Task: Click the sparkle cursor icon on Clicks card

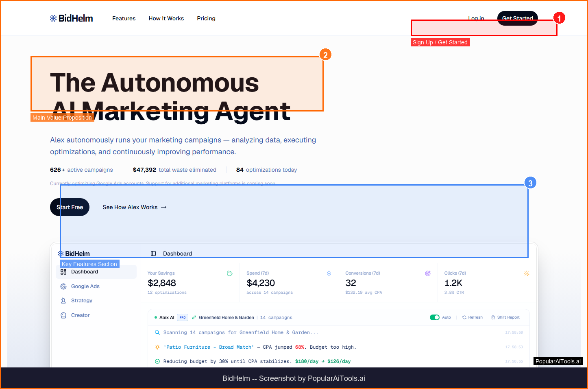Action: pos(527,273)
